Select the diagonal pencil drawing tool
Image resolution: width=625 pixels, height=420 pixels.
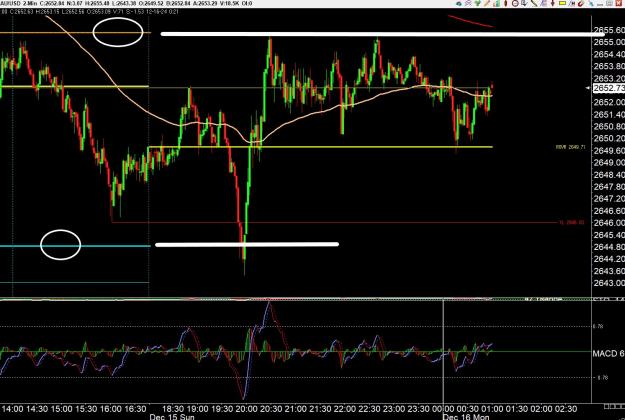click(x=487, y=3)
